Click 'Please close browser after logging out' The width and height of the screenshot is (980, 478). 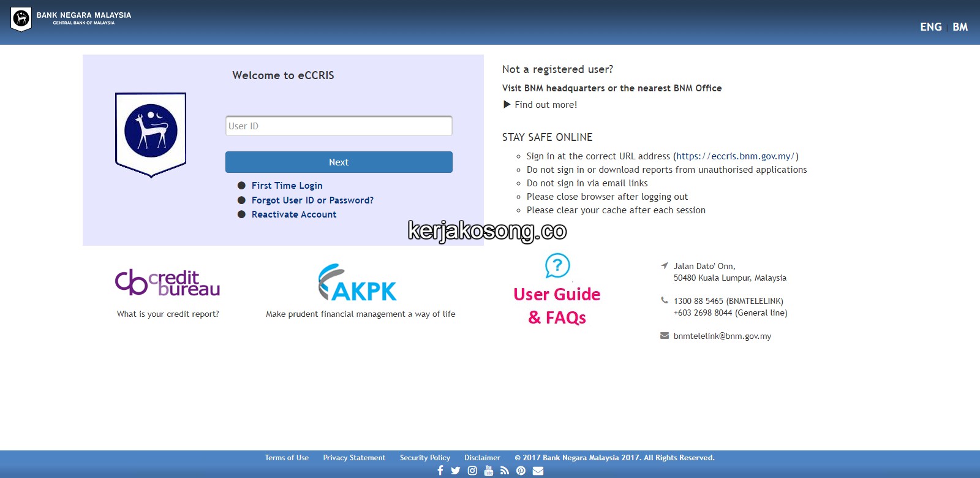pyautogui.click(x=607, y=197)
